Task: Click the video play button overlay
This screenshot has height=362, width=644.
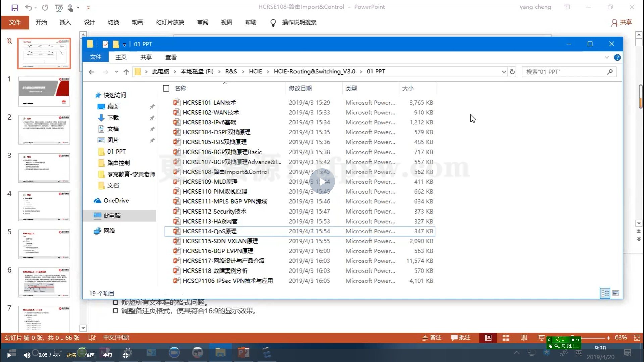Action: 322,181
